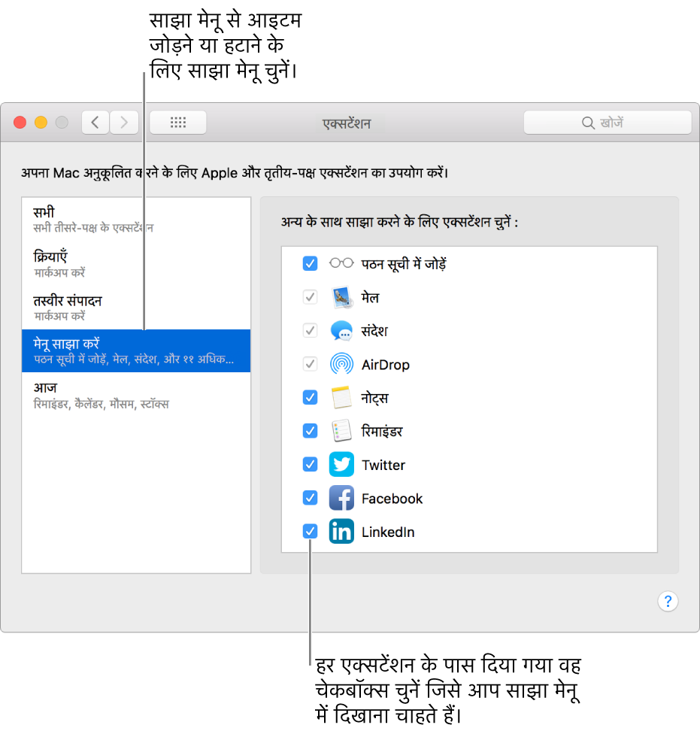Uncheck the नोट्स checkbox
700x734 pixels.
(310, 397)
